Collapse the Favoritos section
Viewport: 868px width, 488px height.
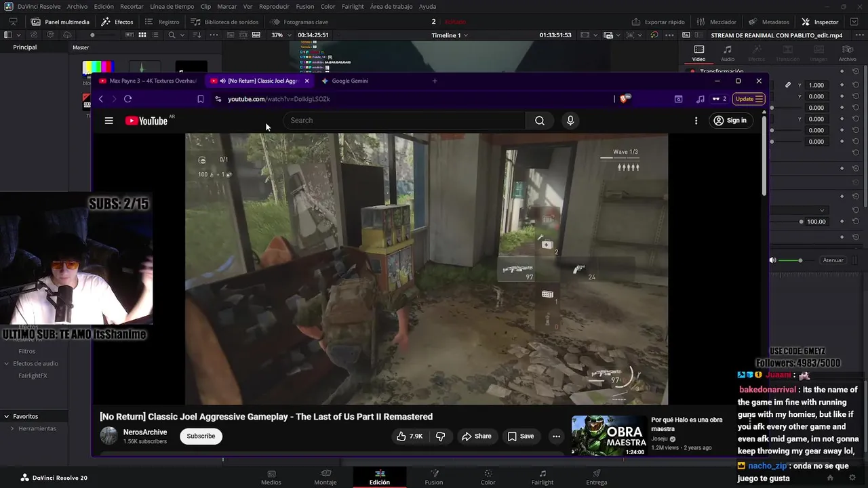coord(6,416)
